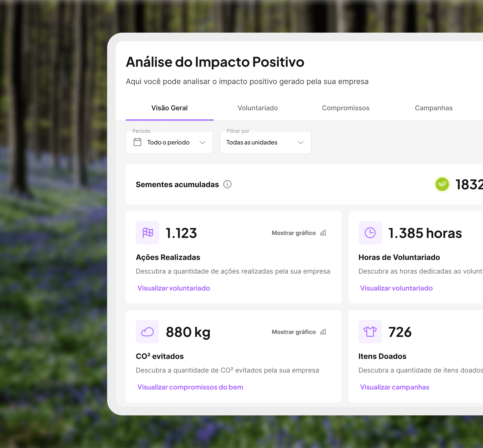The width and height of the screenshot is (483, 448).
Task: Switch to the Voluntariado tab
Action: coord(258,108)
